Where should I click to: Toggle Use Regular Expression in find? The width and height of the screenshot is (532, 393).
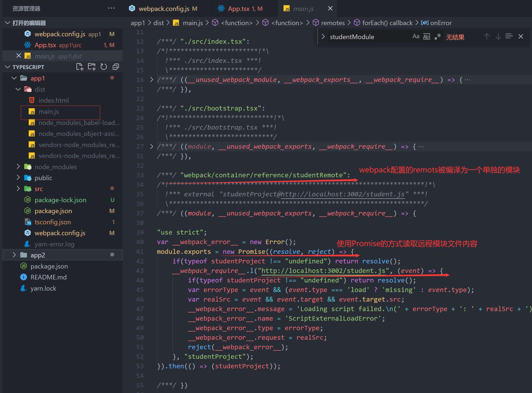point(437,36)
